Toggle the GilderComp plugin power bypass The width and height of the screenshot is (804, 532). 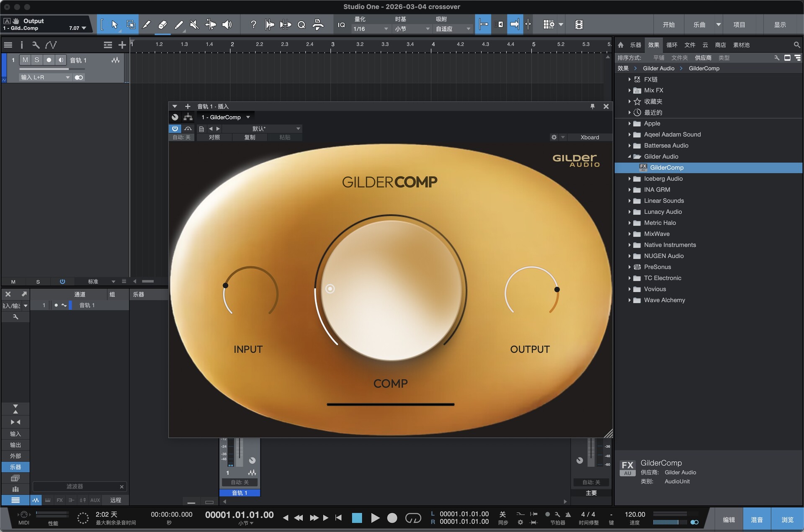(175, 129)
